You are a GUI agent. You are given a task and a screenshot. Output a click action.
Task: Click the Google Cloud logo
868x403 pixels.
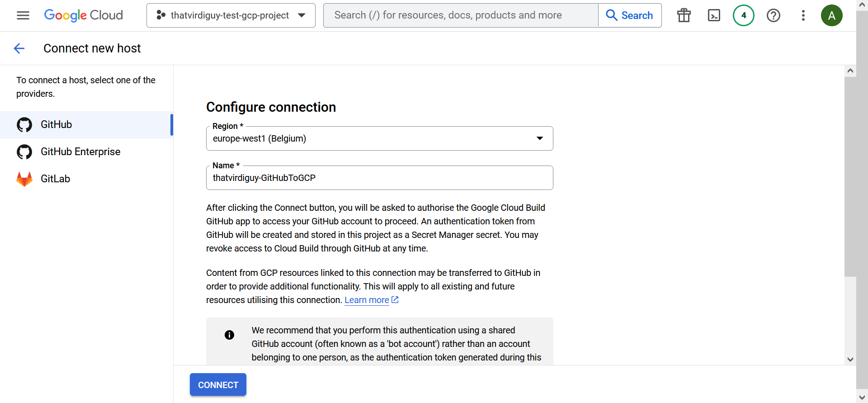coord(83,15)
